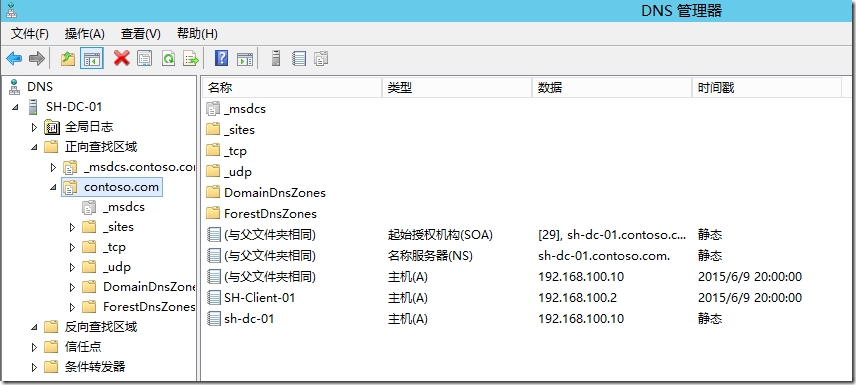Select the _msdcs delegation icon in list
The image size is (856, 385).
coord(213,109)
